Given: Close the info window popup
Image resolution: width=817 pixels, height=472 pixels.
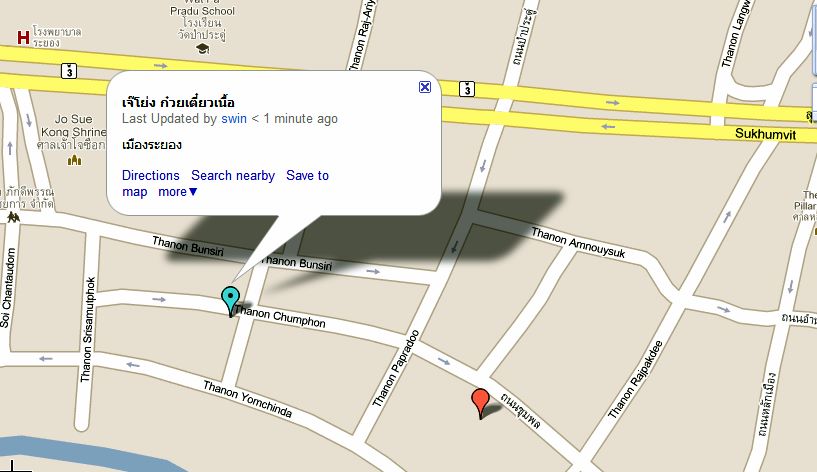Looking at the screenshot, I should [425, 87].
